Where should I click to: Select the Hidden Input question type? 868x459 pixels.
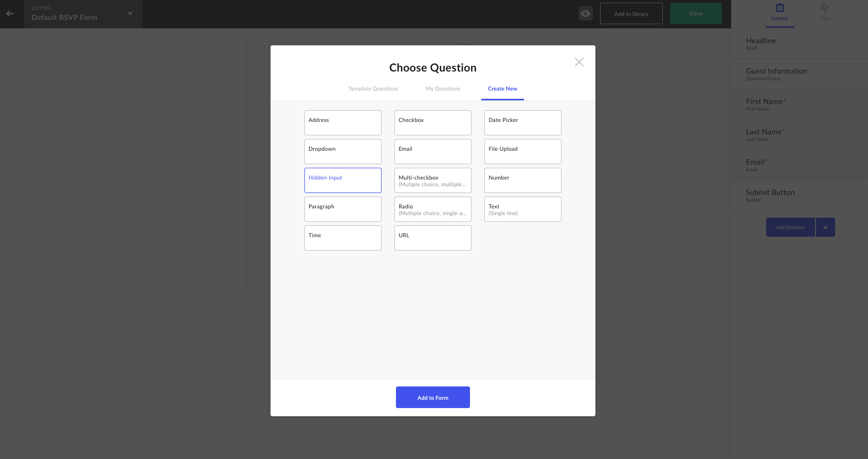coord(343,180)
